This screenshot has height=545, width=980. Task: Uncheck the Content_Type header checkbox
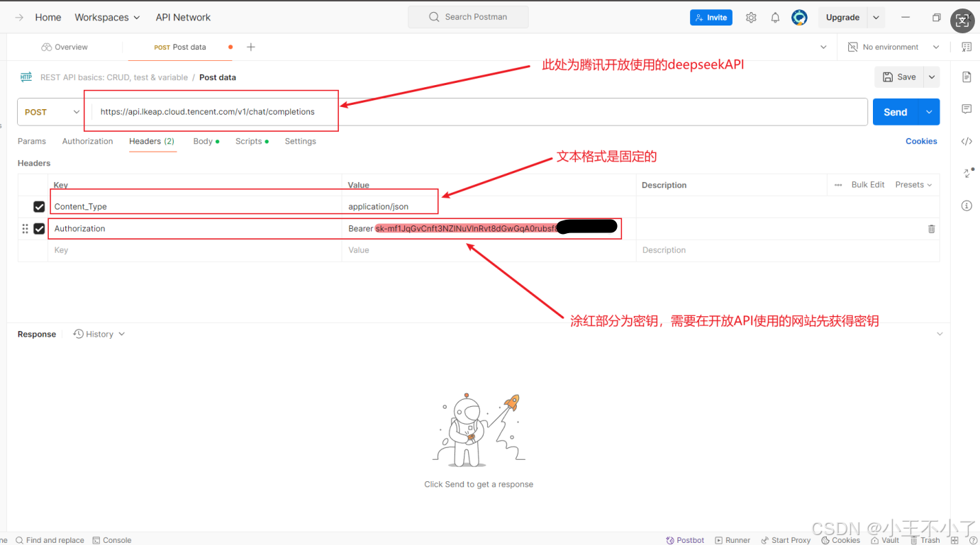point(39,207)
